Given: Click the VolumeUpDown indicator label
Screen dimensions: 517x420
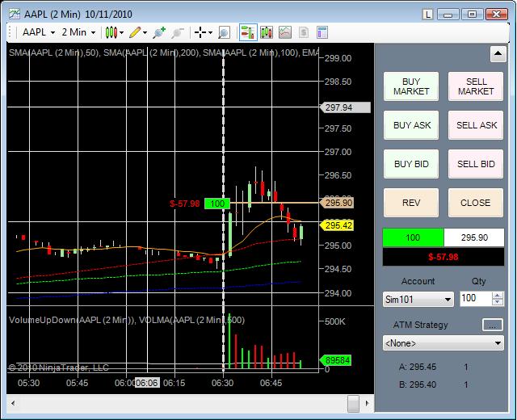Looking at the screenshot, I should coord(127,320).
